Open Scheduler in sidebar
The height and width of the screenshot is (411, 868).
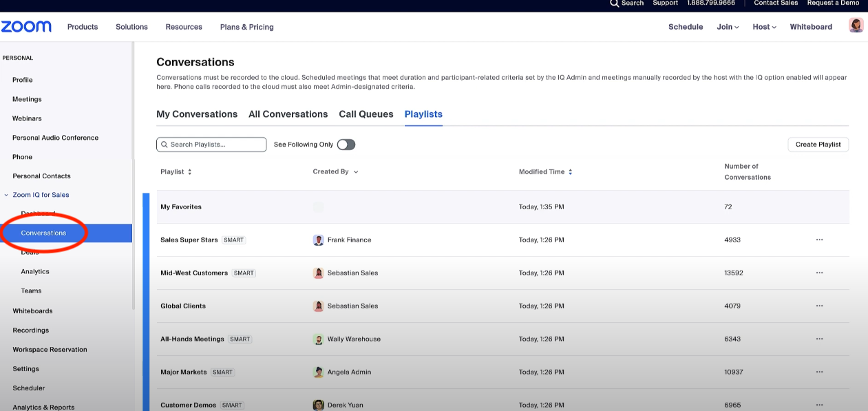click(29, 388)
